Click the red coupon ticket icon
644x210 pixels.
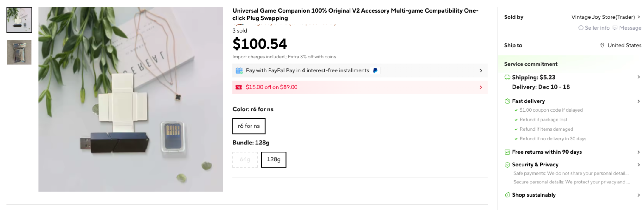(x=239, y=87)
